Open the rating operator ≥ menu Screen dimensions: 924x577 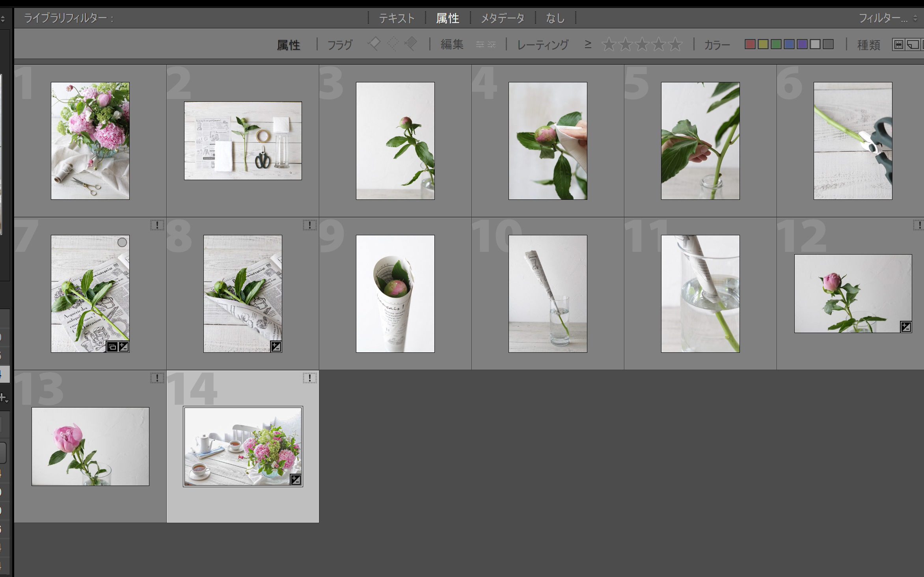588,44
